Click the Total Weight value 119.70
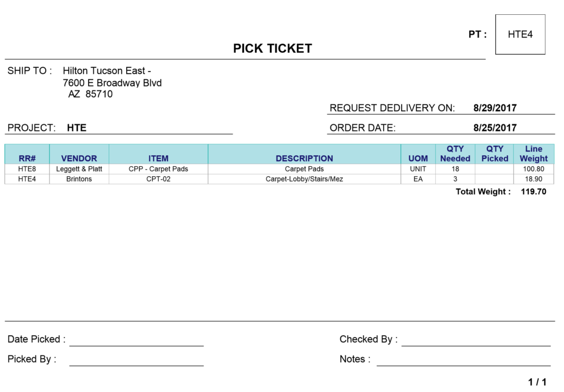The image size is (564, 392). 533,192
